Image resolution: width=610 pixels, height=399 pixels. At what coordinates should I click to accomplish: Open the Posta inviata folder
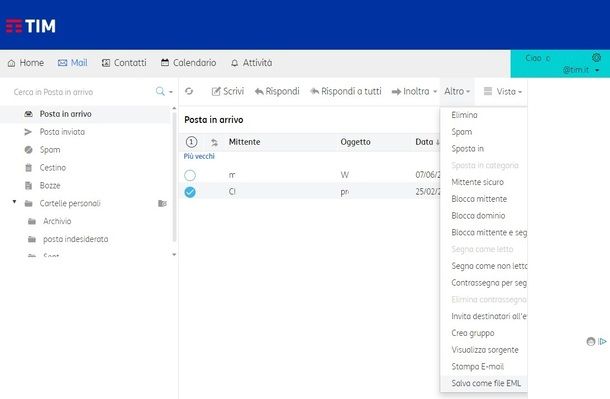pos(62,132)
